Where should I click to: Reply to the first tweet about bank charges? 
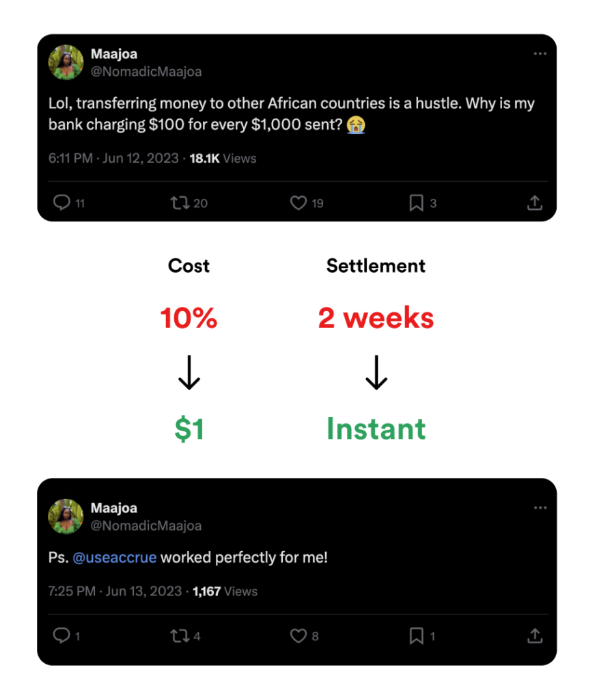point(62,203)
